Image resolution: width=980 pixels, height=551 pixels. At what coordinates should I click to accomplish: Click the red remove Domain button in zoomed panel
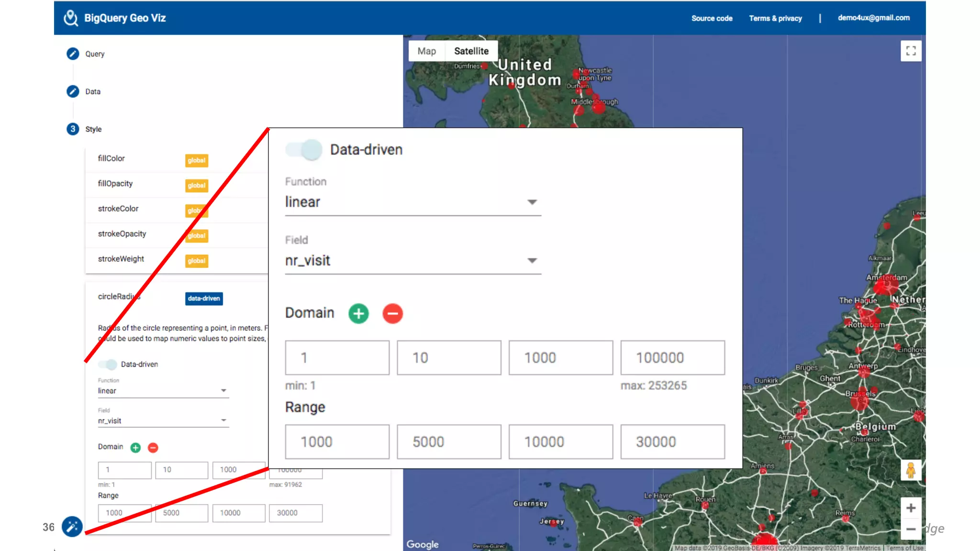[x=392, y=314]
